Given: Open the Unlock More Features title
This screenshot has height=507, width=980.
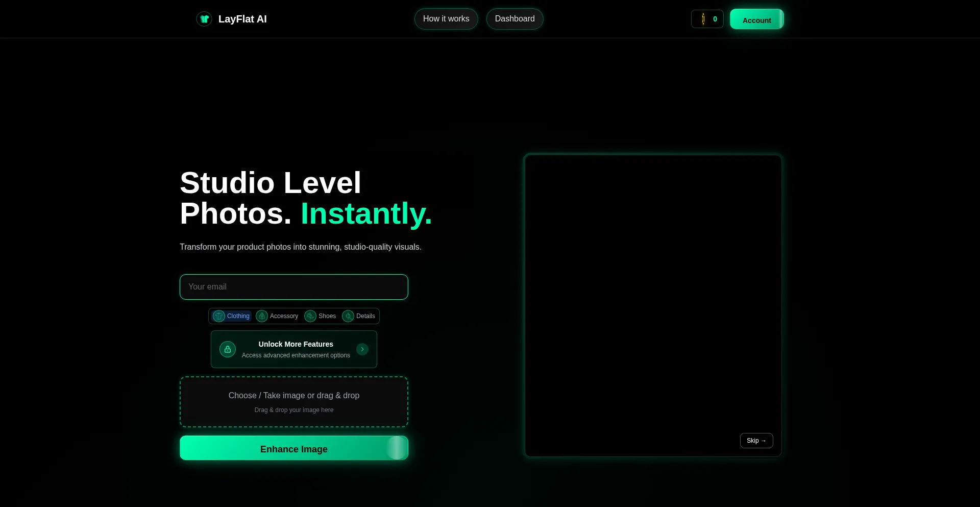Looking at the screenshot, I should (x=296, y=344).
